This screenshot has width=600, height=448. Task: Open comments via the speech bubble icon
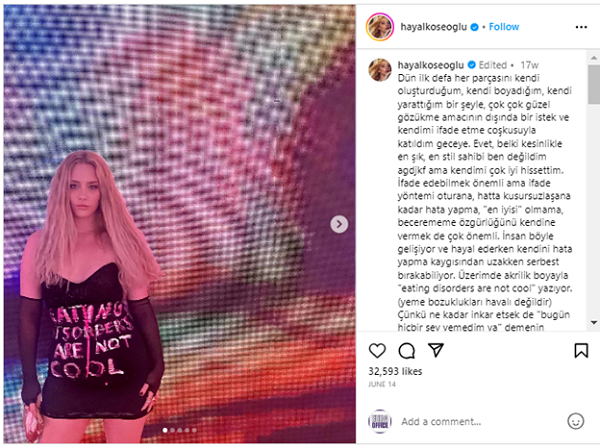coord(406,350)
